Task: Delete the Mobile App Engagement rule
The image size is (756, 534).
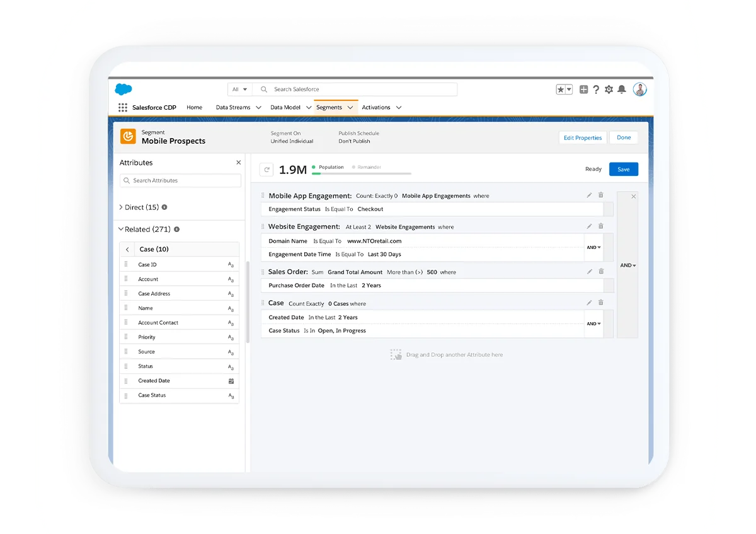Action: click(x=601, y=195)
